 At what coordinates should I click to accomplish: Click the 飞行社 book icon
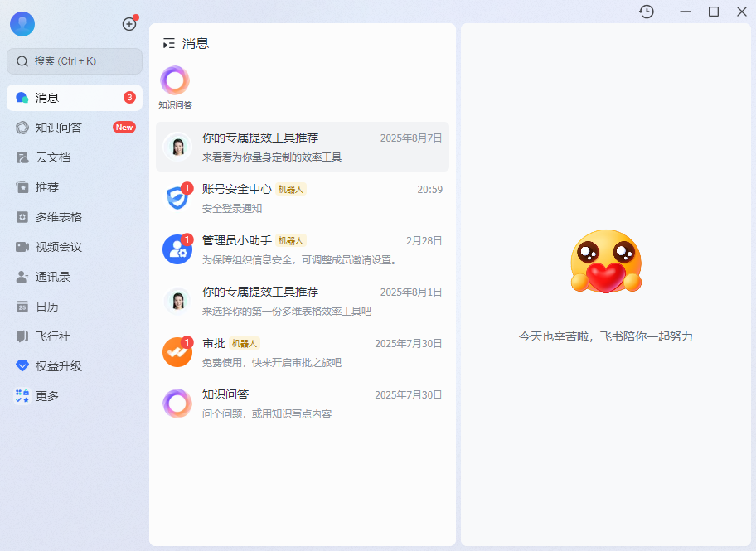(22, 336)
